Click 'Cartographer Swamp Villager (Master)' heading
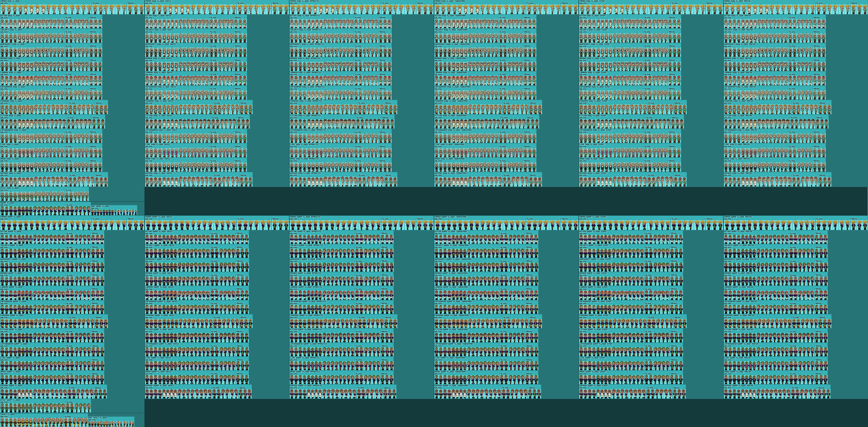The width and height of the screenshot is (868, 427). click(741, 301)
